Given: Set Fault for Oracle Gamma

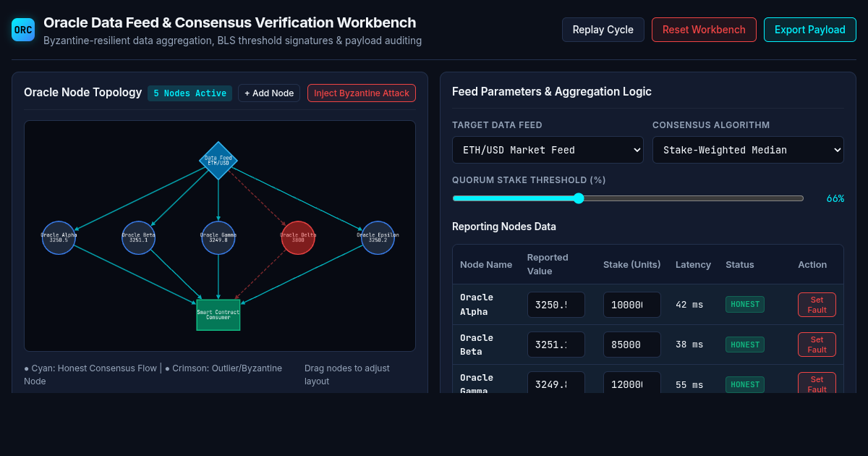Looking at the screenshot, I should pyautogui.click(x=817, y=383).
